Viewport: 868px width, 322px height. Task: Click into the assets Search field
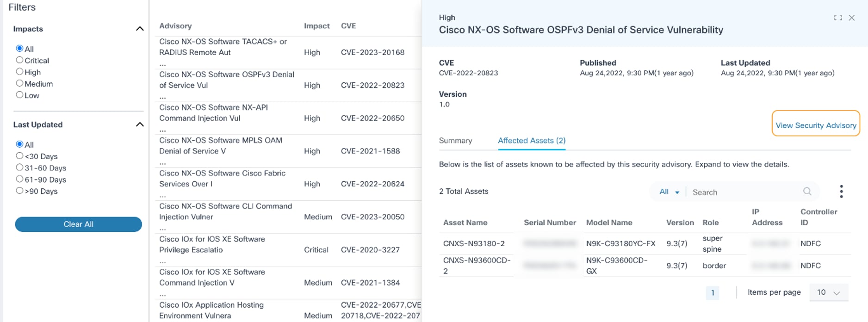[745, 192]
